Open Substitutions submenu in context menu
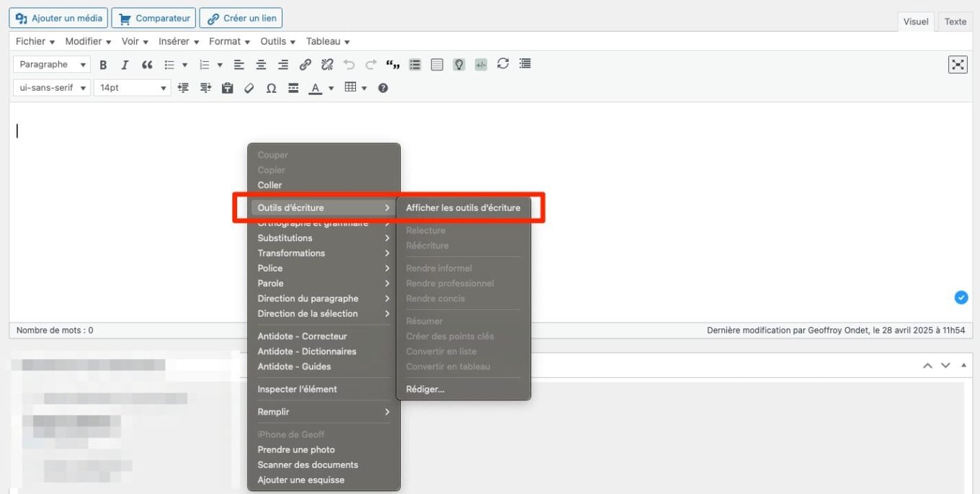The height and width of the screenshot is (494, 980). coord(324,238)
